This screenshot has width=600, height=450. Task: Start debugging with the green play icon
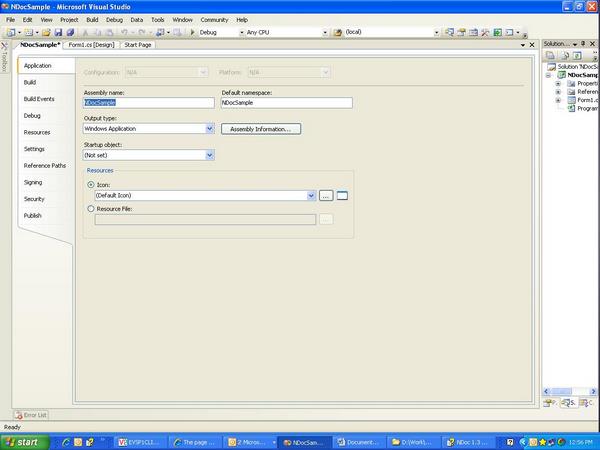click(x=192, y=33)
